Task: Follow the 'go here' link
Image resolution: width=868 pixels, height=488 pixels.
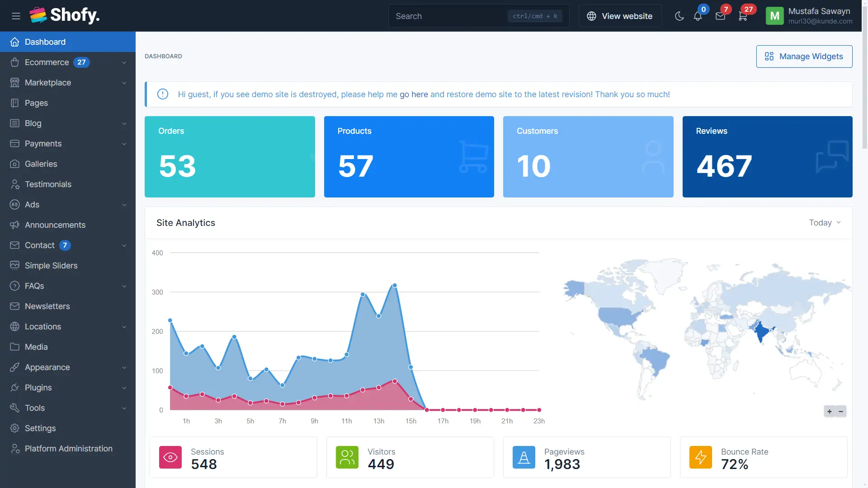Action: [x=413, y=94]
